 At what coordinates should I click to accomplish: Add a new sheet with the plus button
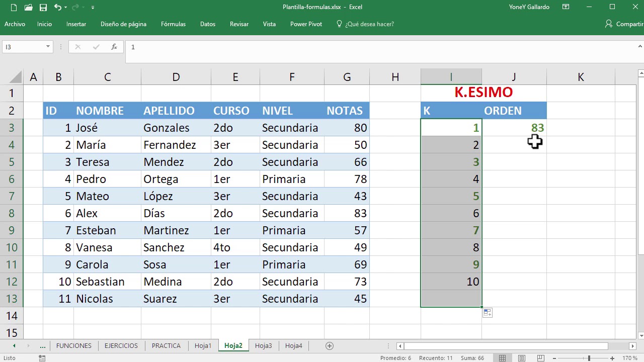[329, 345]
